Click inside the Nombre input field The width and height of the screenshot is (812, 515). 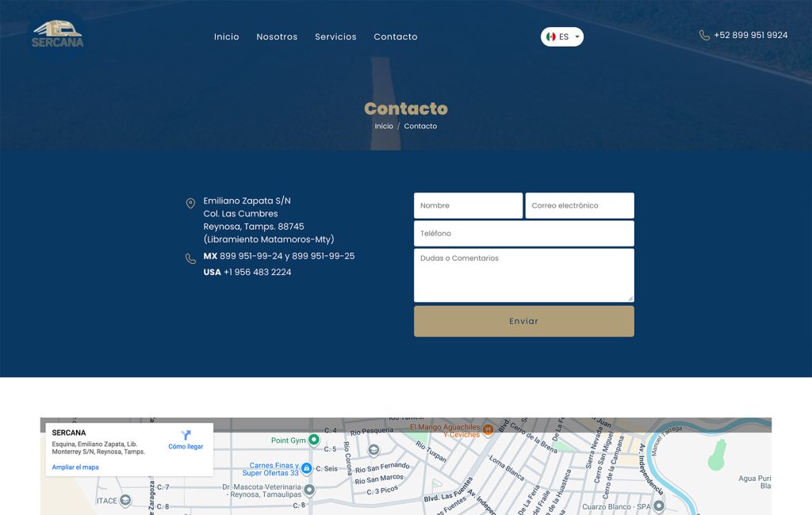click(467, 204)
